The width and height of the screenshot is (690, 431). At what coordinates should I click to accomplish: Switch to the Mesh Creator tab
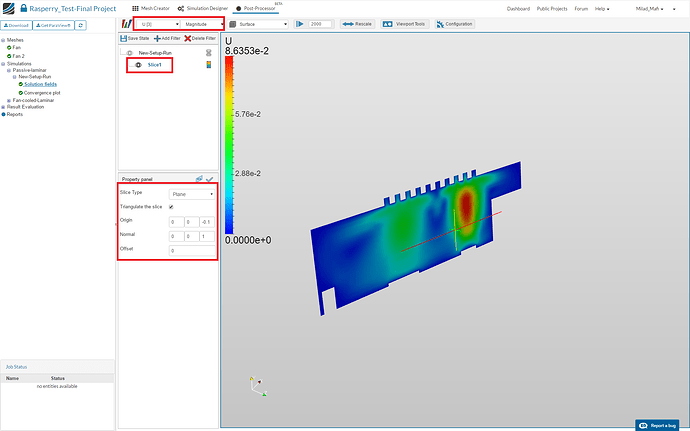tap(150, 8)
